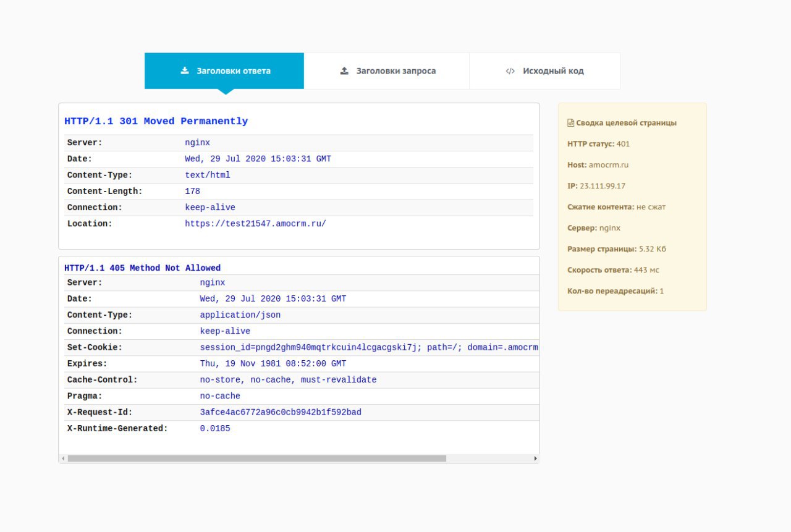Click the Expires date Thu, 19 Nov 1981

click(273, 363)
